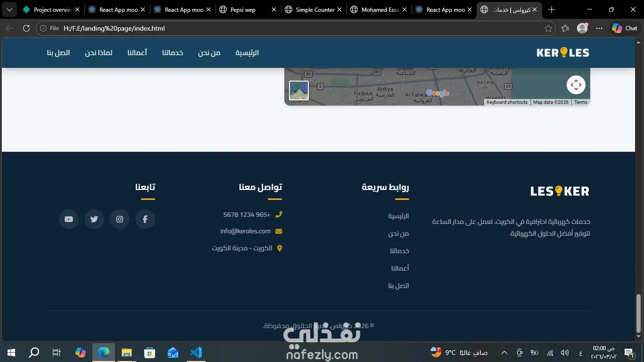
Task: Follow footer quick link الرئيسية
Action: (x=398, y=216)
